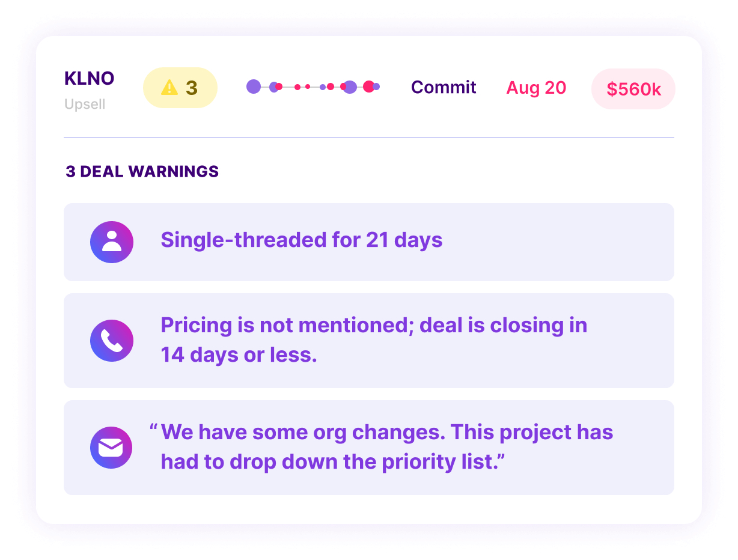Select the Commit forecast category
738x560 pixels.
click(444, 88)
